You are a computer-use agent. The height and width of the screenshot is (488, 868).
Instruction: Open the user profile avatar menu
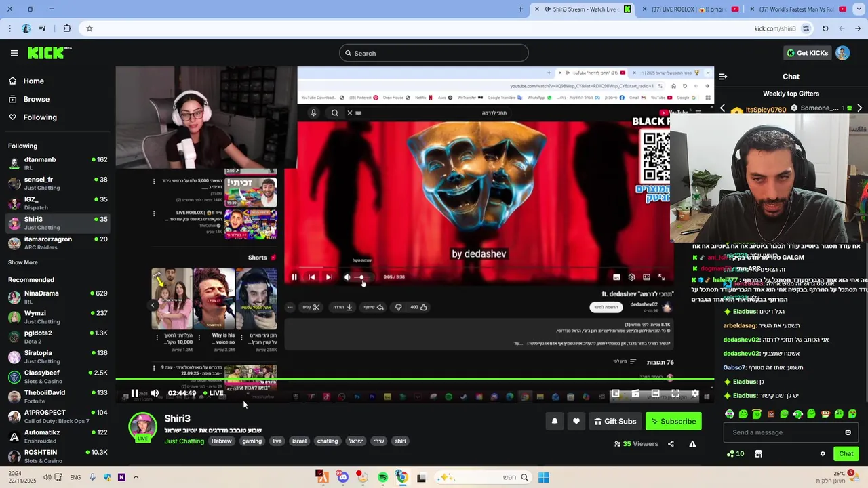point(842,53)
